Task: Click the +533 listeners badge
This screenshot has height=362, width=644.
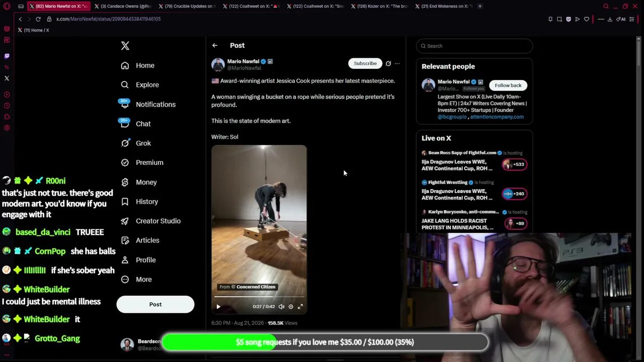Action: (x=514, y=164)
